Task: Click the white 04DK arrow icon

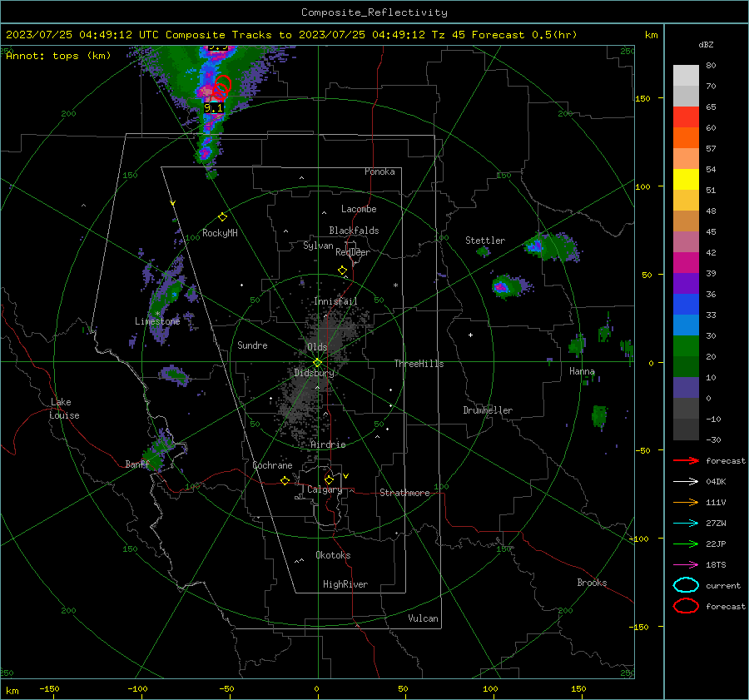Action: pos(686,482)
